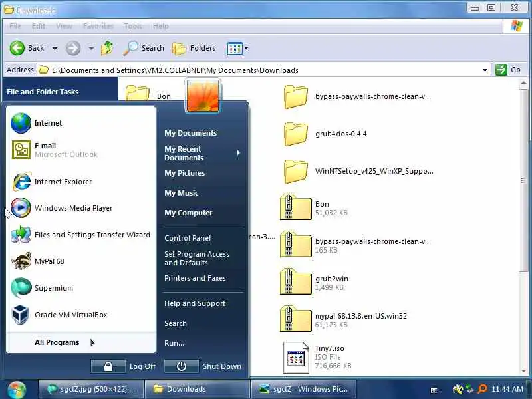
Task: Open Oracle VM VirtualBox
Action: pyautogui.click(x=59, y=315)
